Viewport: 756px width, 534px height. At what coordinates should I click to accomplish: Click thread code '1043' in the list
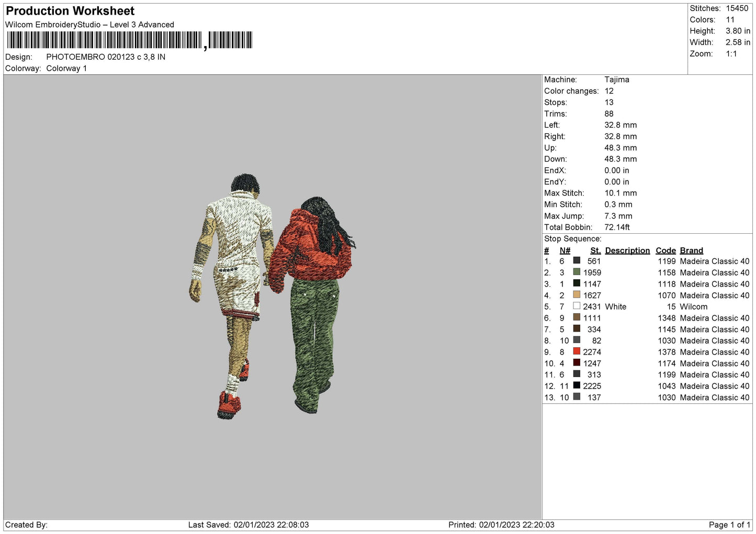point(667,386)
